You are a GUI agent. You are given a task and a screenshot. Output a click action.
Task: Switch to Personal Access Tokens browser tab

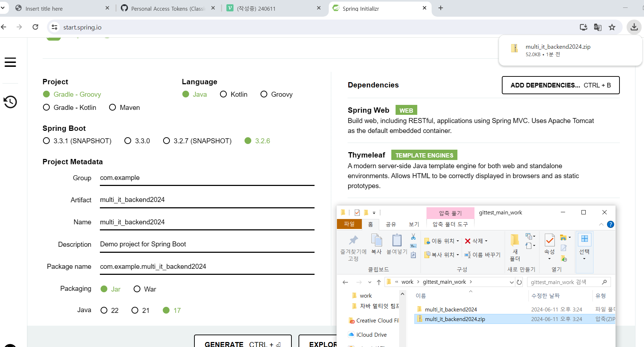tap(168, 8)
